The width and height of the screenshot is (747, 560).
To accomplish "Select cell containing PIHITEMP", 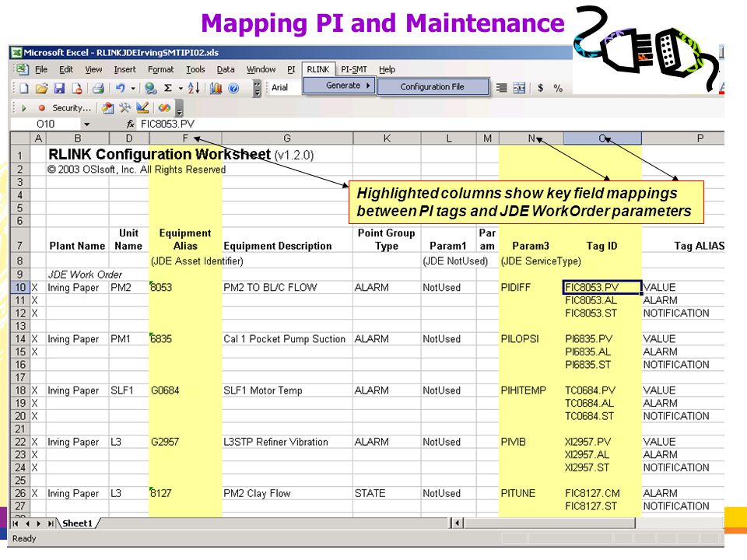I will (x=531, y=390).
